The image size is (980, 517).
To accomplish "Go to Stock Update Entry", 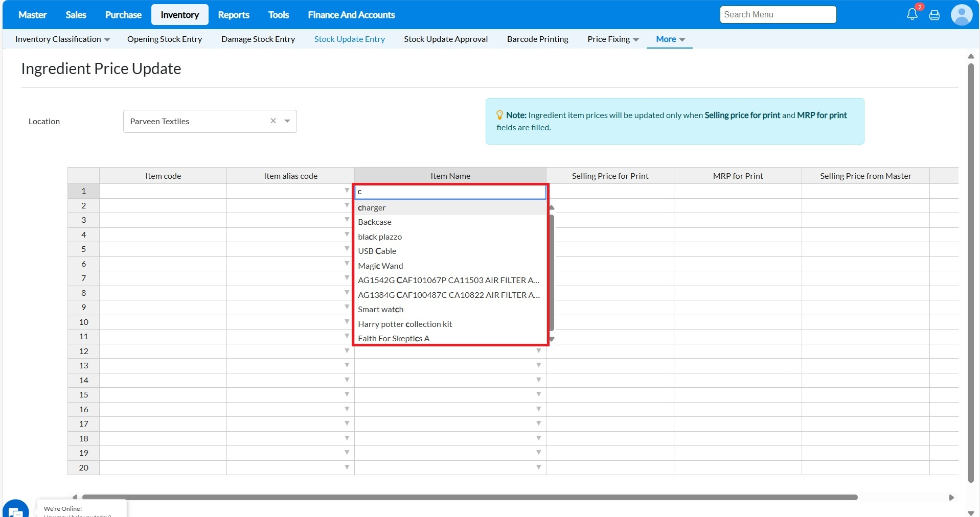I will [x=349, y=39].
